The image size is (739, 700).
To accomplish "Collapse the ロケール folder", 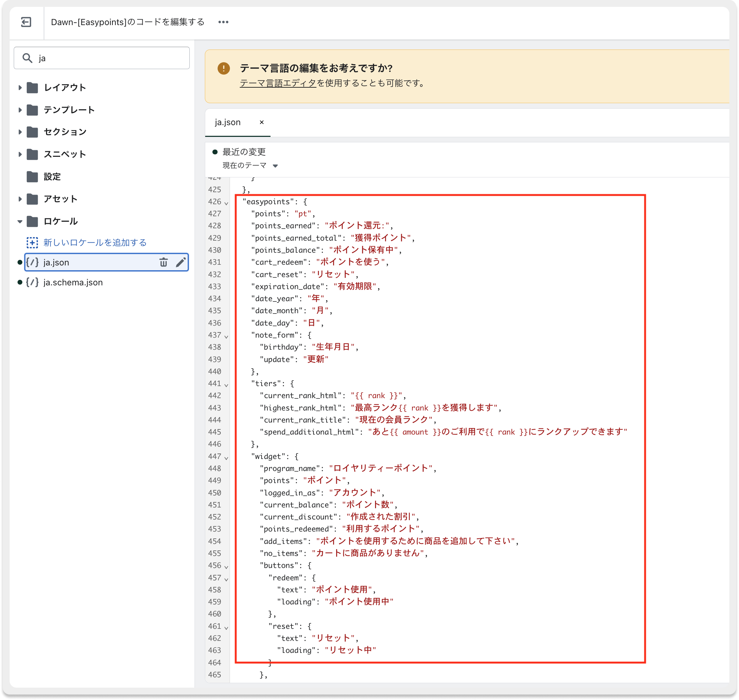I will pos(20,221).
